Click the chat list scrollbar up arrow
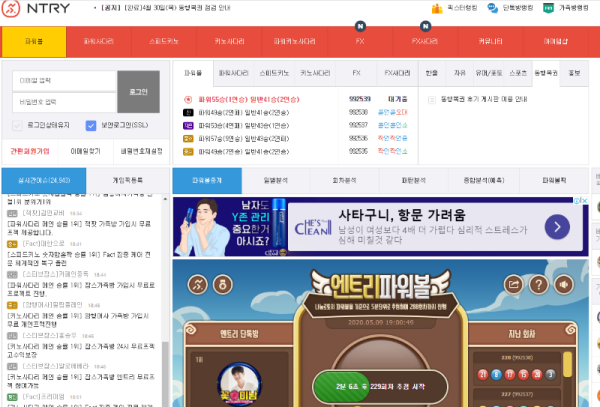Screen dimensions: 600x407 tap(165, 199)
